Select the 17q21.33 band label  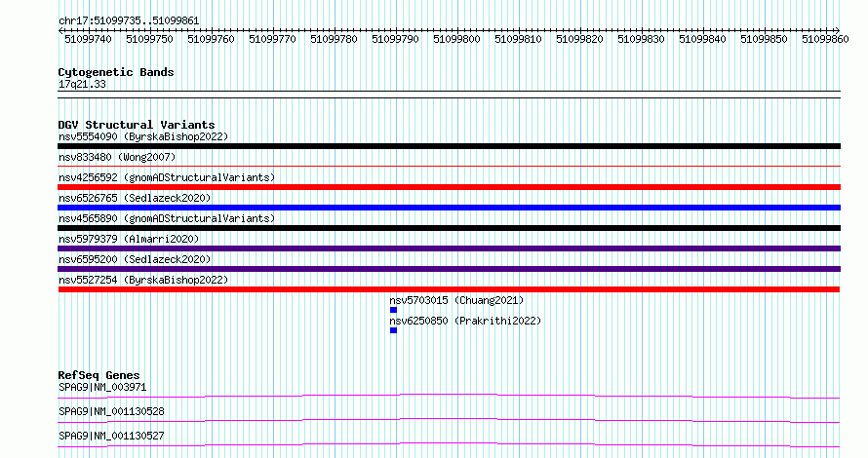pos(82,84)
